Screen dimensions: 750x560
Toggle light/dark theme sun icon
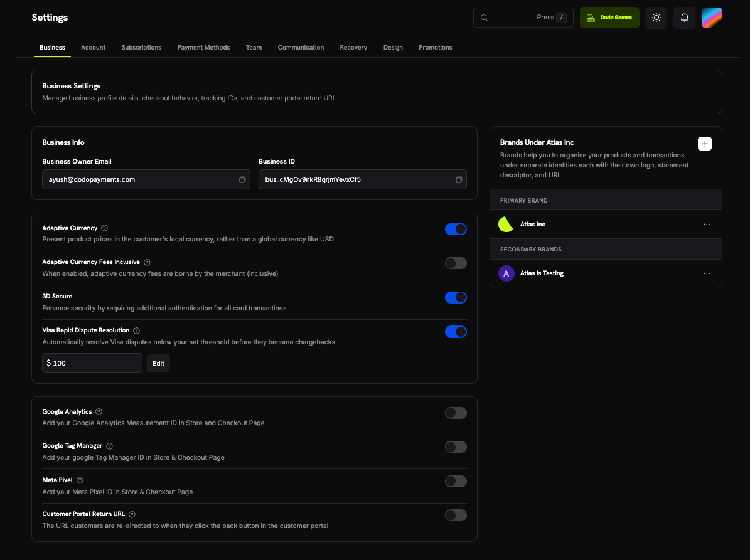(x=656, y=18)
